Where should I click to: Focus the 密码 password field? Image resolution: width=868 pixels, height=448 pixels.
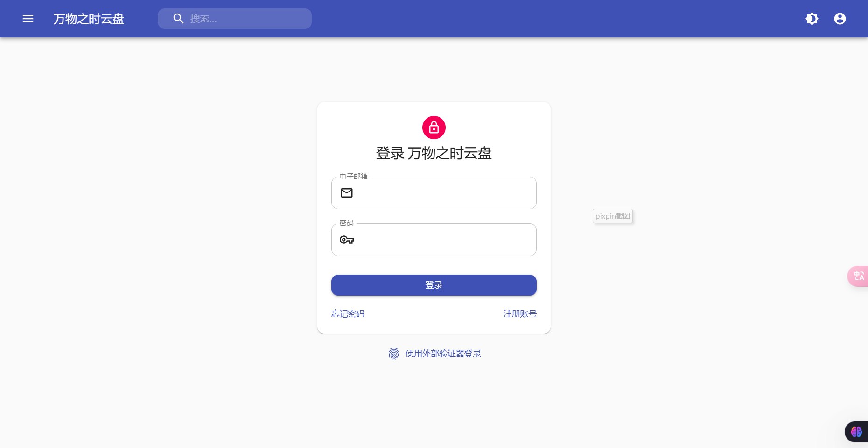click(434, 240)
